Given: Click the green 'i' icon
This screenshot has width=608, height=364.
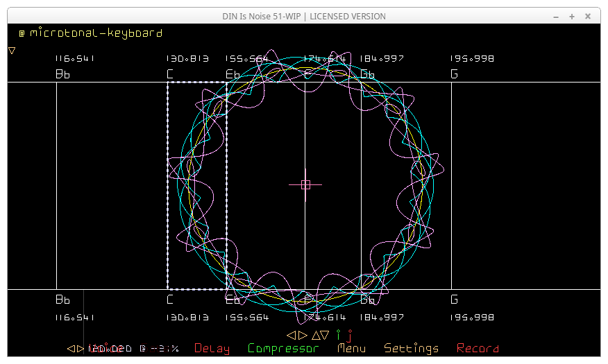Looking at the screenshot, I should coord(339,335).
